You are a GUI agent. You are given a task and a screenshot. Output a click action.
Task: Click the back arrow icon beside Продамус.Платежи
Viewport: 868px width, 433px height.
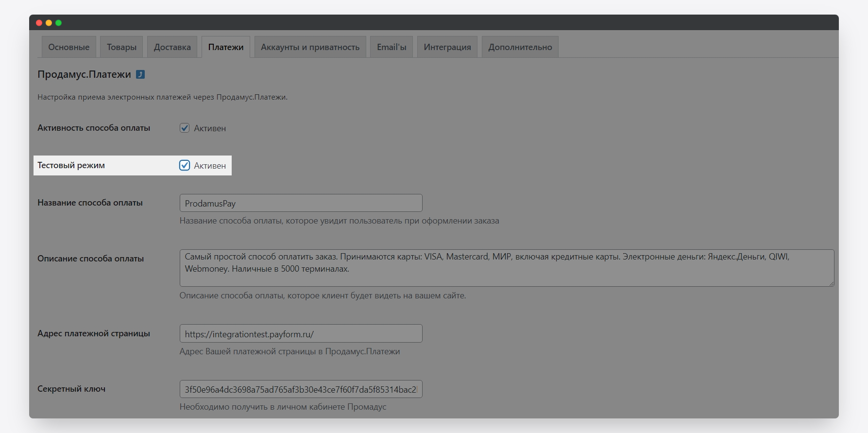tap(140, 74)
